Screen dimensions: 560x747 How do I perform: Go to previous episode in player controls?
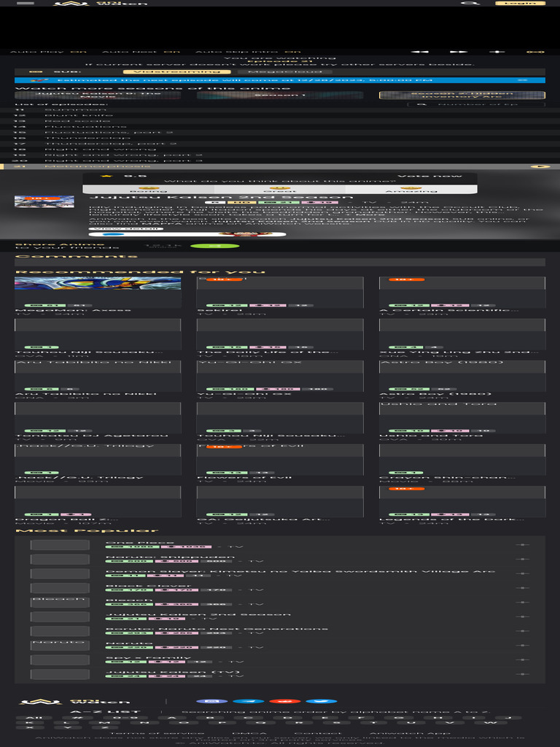click(419, 52)
